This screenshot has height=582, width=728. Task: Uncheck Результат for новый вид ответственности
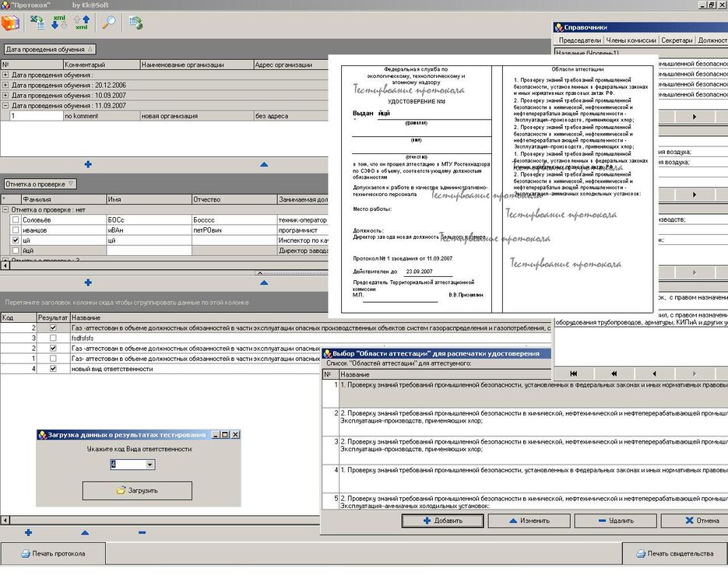(53, 369)
